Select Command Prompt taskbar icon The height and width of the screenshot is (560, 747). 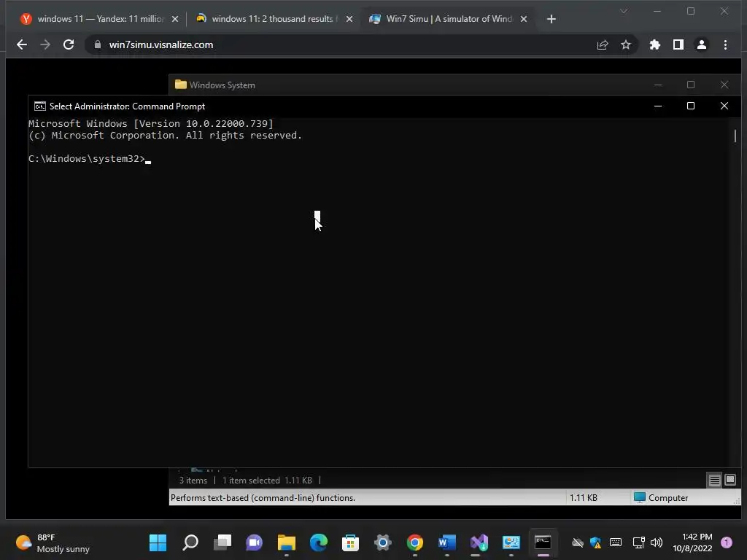(x=543, y=542)
